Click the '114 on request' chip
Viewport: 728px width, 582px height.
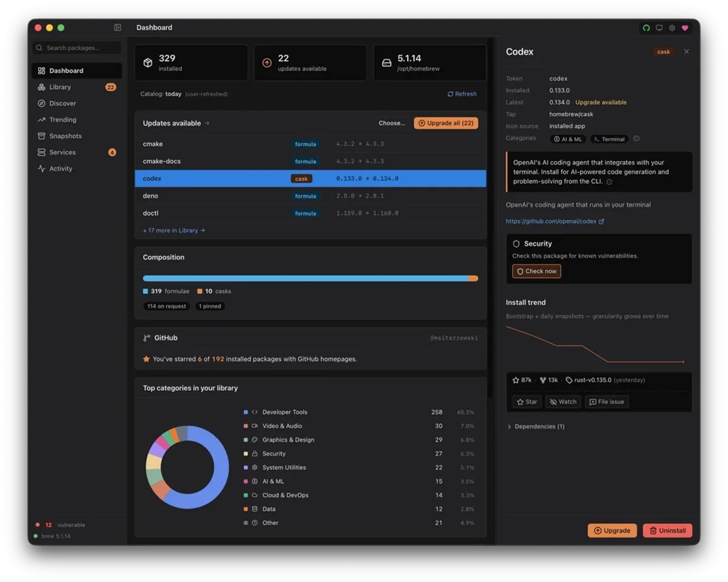tap(166, 306)
